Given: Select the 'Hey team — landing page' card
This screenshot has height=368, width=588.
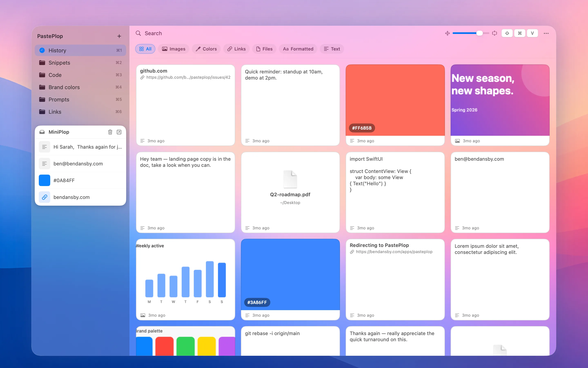Looking at the screenshot, I should 186,192.
